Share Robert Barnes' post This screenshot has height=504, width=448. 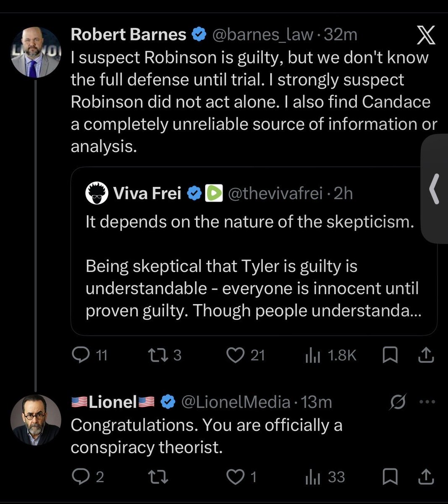pyautogui.click(x=426, y=355)
